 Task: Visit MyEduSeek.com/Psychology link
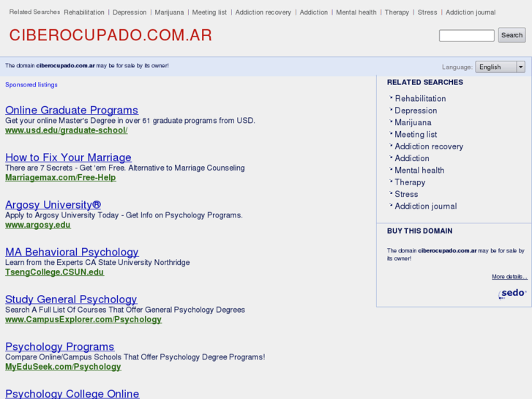point(63,367)
